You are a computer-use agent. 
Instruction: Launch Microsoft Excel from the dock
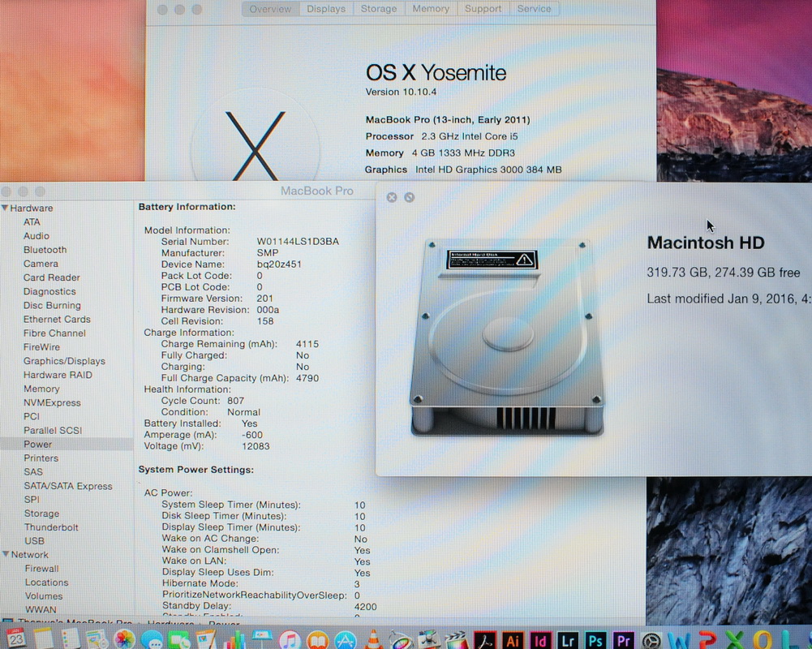click(x=735, y=640)
